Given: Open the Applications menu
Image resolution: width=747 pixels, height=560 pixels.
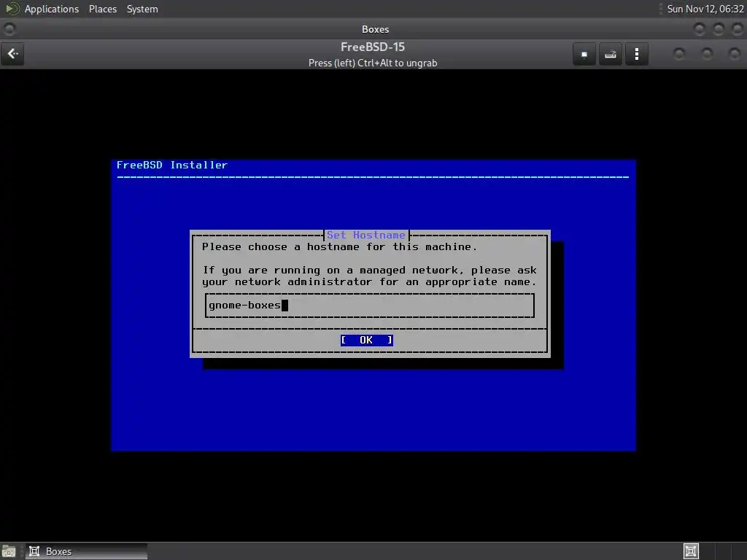Looking at the screenshot, I should click(x=52, y=9).
